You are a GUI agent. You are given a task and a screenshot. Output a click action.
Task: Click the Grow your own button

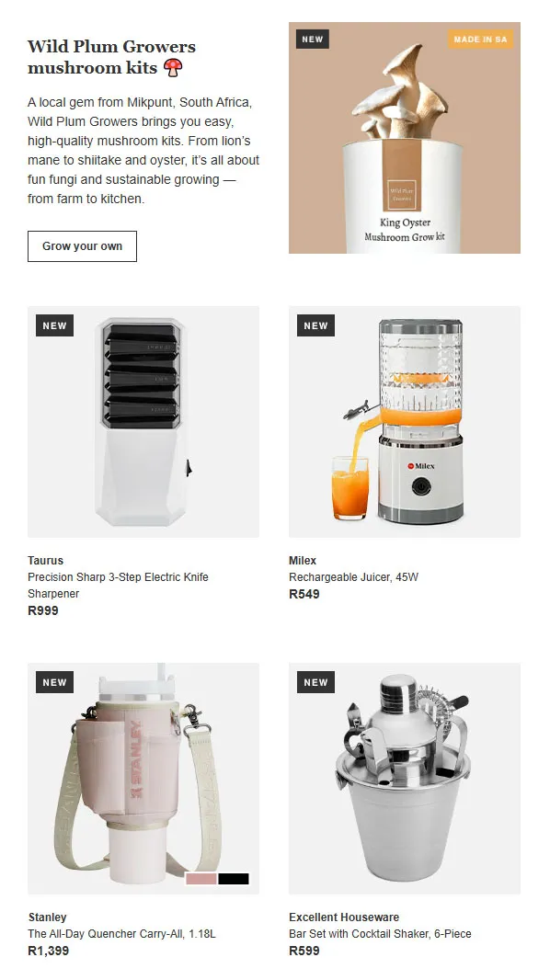click(x=82, y=246)
